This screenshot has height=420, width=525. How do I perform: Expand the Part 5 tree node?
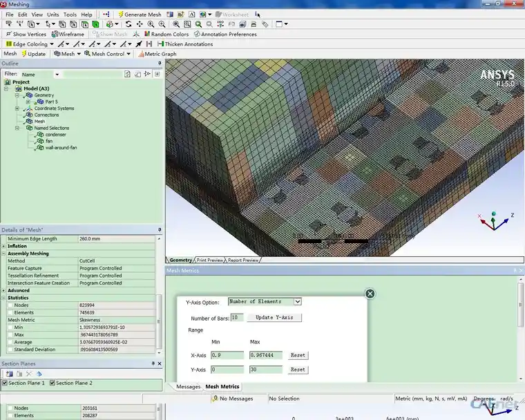point(28,102)
